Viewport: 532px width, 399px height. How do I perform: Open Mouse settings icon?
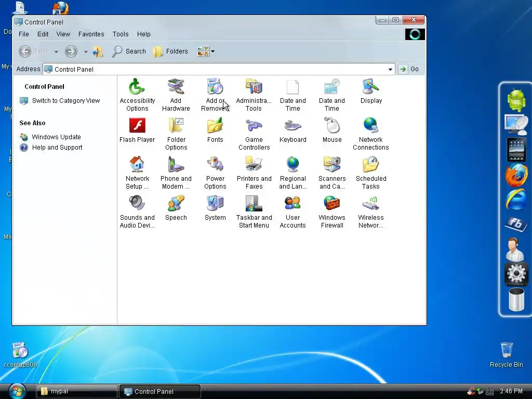tap(332, 126)
